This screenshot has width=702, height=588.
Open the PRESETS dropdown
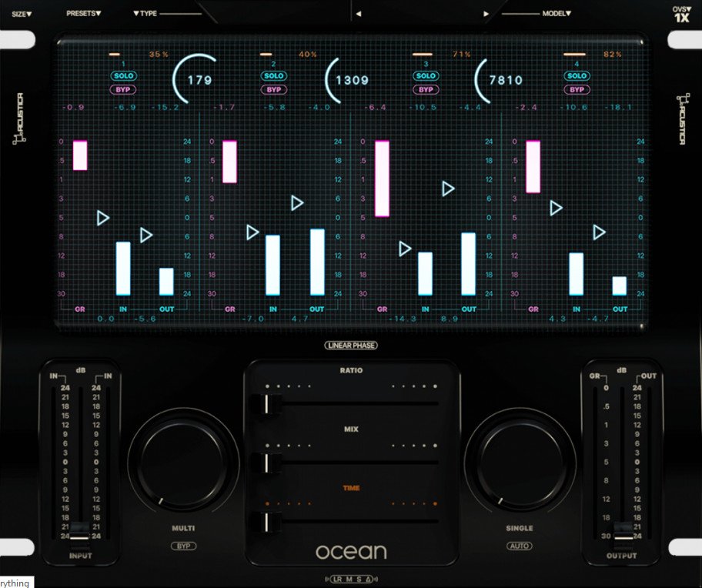[84, 14]
